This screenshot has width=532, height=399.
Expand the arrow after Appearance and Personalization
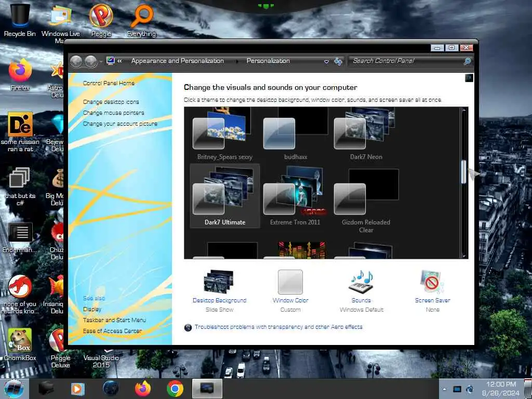point(236,61)
